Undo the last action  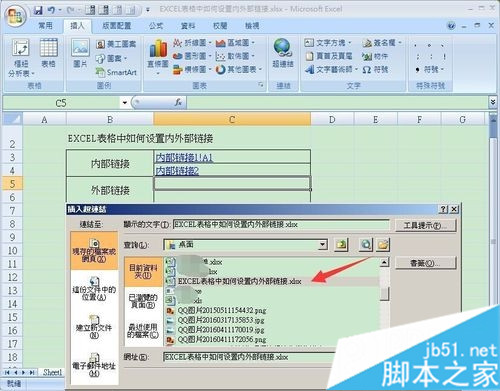[x=51, y=10]
